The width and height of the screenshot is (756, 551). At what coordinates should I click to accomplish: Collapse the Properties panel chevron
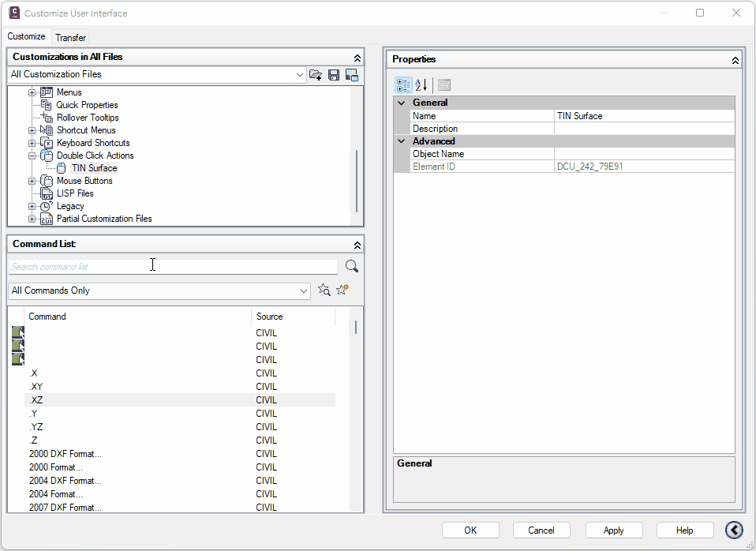coord(735,60)
